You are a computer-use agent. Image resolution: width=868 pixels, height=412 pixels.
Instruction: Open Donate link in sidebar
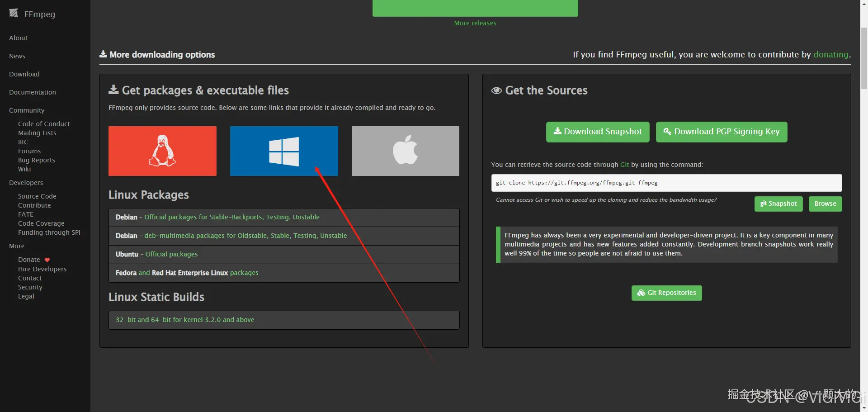(29, 260)
